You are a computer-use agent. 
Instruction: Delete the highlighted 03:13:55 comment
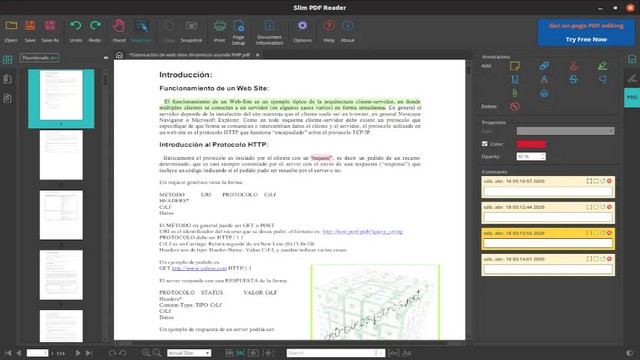609,233
